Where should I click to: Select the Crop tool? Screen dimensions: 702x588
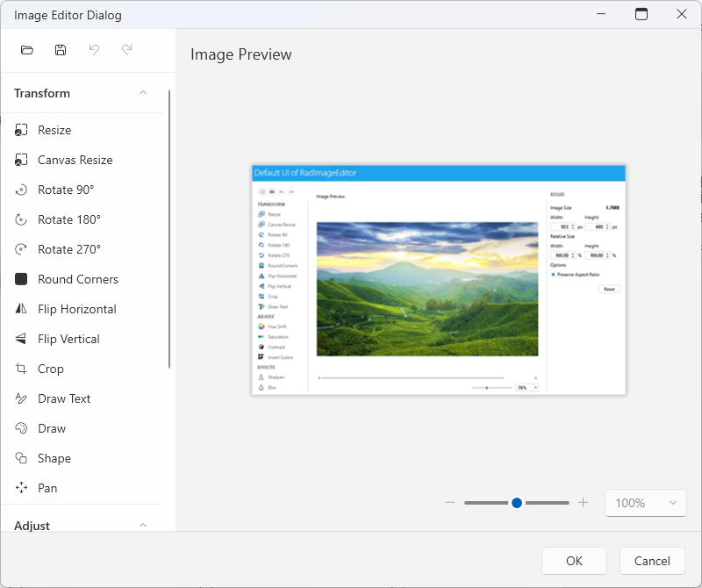tap(51, 369)
